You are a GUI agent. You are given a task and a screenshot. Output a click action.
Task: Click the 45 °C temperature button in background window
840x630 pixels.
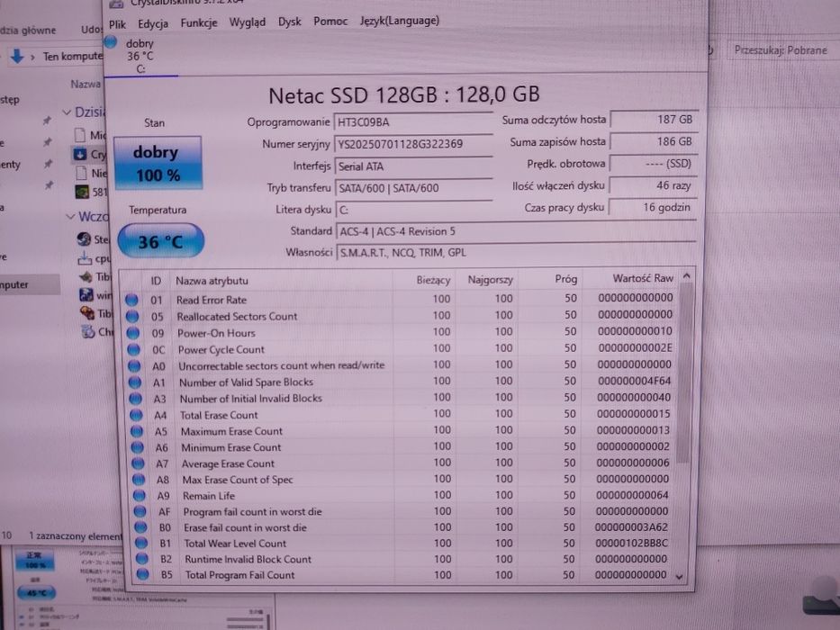click(x=36, y=593)
